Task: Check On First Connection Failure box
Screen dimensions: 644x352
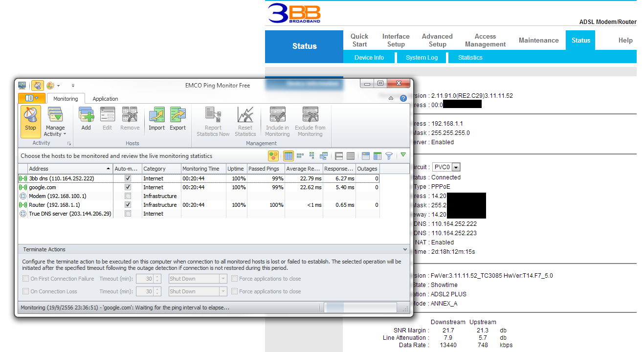Action: click(x=26, y=279)
